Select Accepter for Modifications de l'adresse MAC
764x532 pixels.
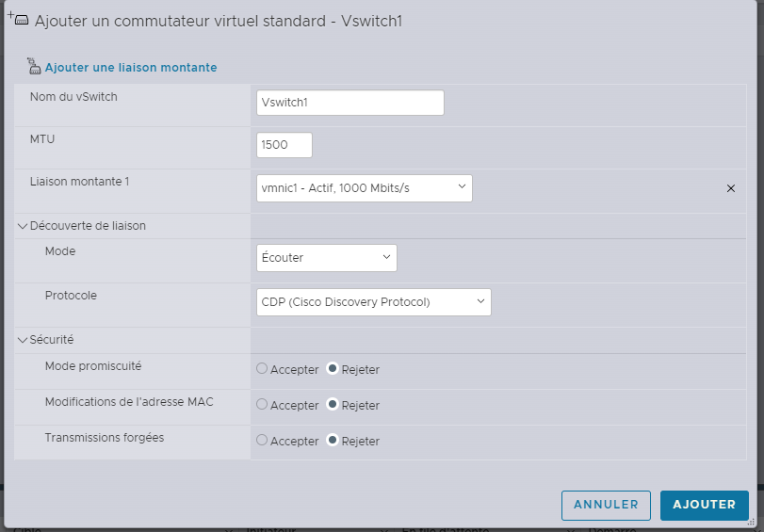(263, 405)
